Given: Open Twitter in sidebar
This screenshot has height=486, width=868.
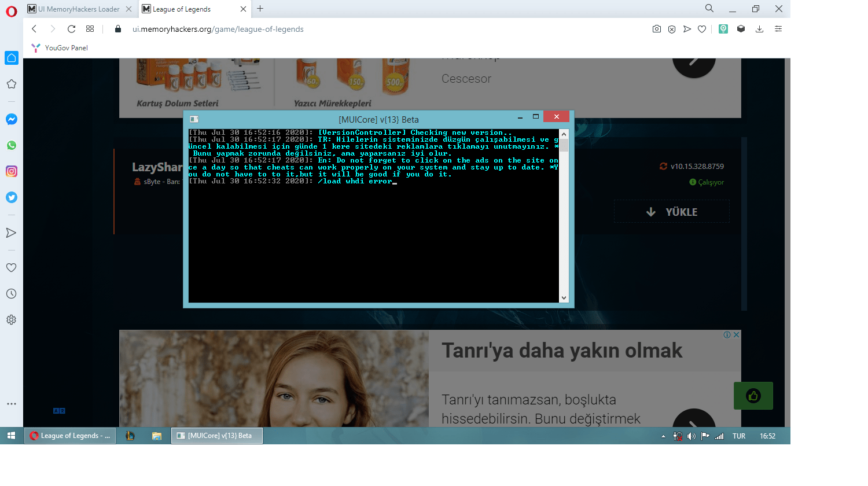Looking at the screenshot, I should [11, 197].
